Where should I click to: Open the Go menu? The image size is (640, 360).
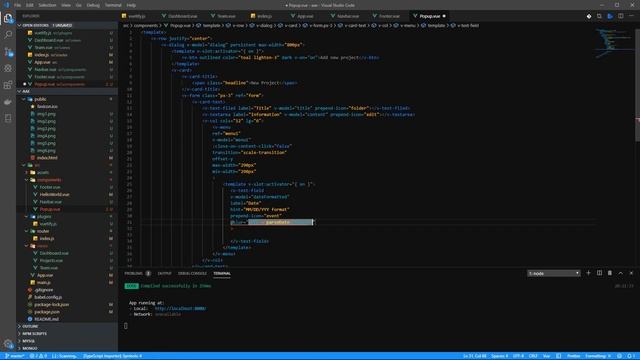pyautogui.click(x=79, y=5)
